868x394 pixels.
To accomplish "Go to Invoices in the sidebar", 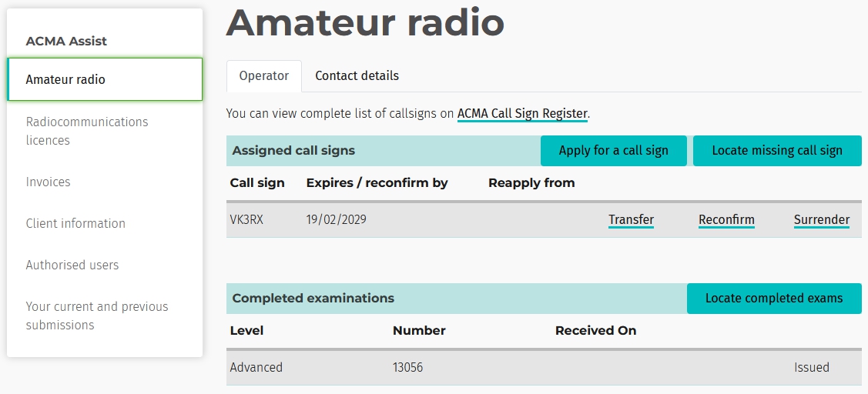I will pyautogui.click(x=48, y=182).
